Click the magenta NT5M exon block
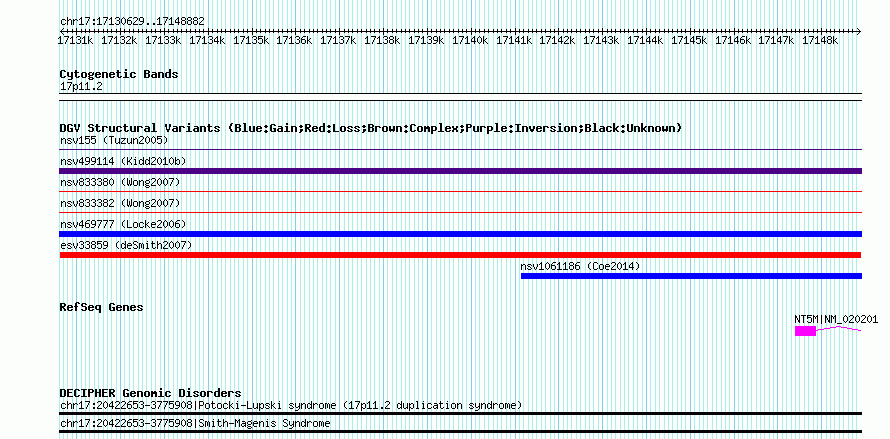This screenshot has height=439, width=890. tap(805, 331)
